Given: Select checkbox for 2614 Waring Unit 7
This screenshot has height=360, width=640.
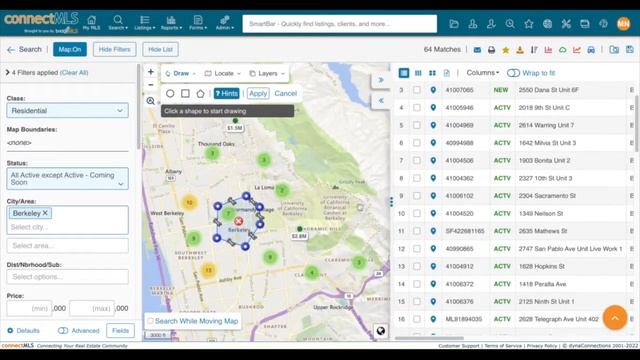Looking at the screenshot, I should point(417,125).
